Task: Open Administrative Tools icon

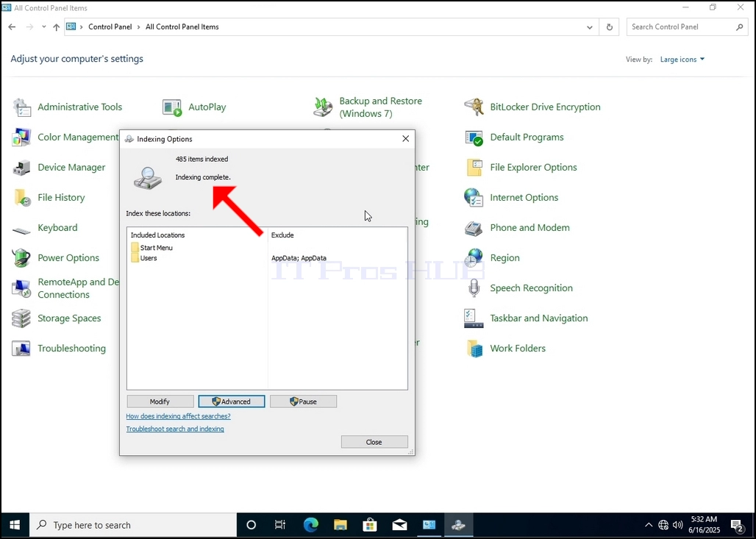Action: pyautogui.click(x=22, y=107)
